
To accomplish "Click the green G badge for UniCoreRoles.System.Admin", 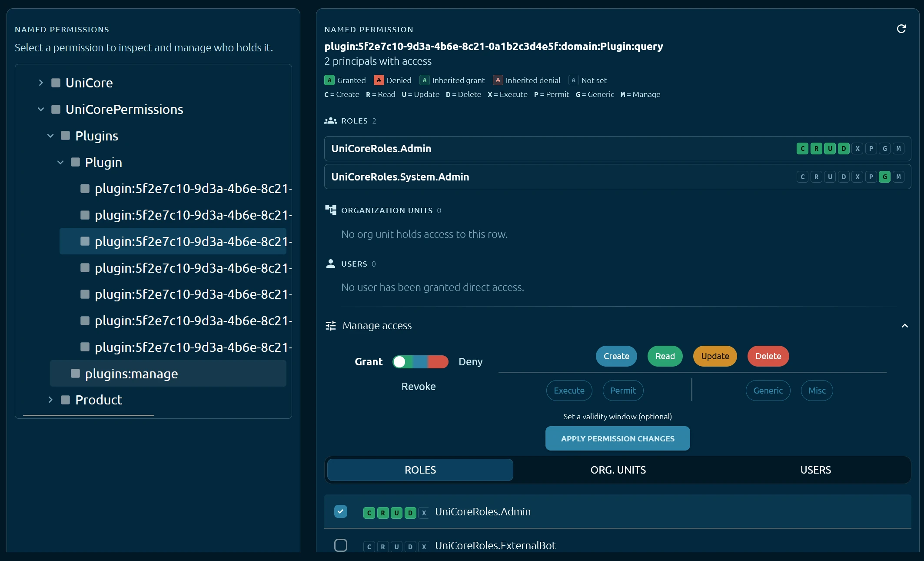I will (x=884, y=177).
